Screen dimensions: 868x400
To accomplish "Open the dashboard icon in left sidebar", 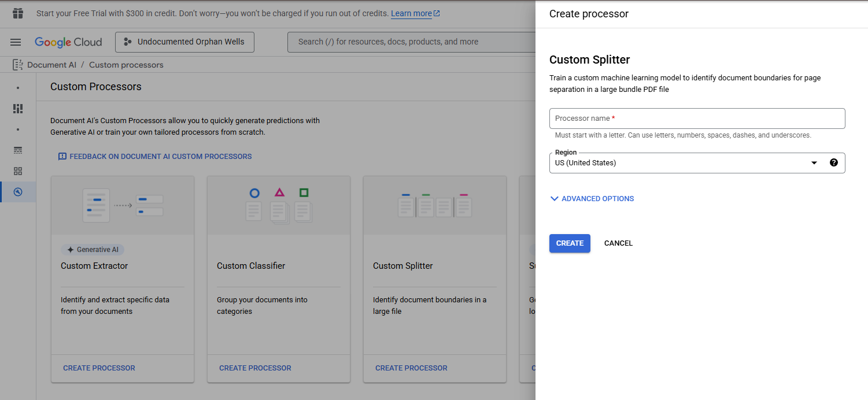I will (x=18, y=109).
